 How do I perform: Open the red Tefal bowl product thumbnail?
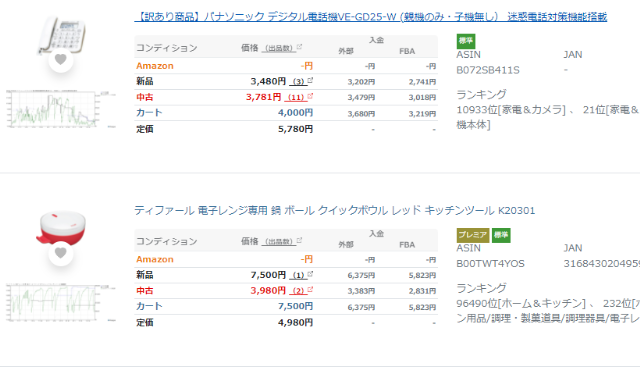pyautogui.click(x=61, y=228)
